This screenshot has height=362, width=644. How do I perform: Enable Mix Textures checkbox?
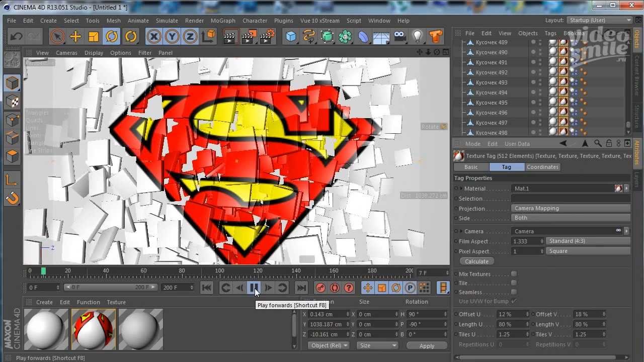coord(514,274)
